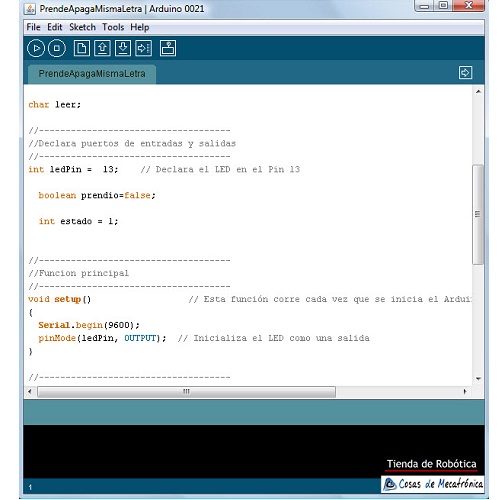Open the Help menu
Image resolution: width=500 pixels, height=500 pixels.
tap(140, 27)
